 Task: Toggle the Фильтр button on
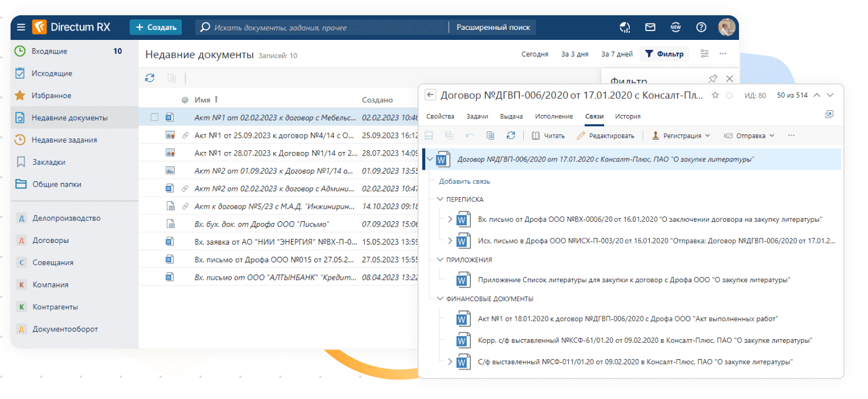(664, 54)
